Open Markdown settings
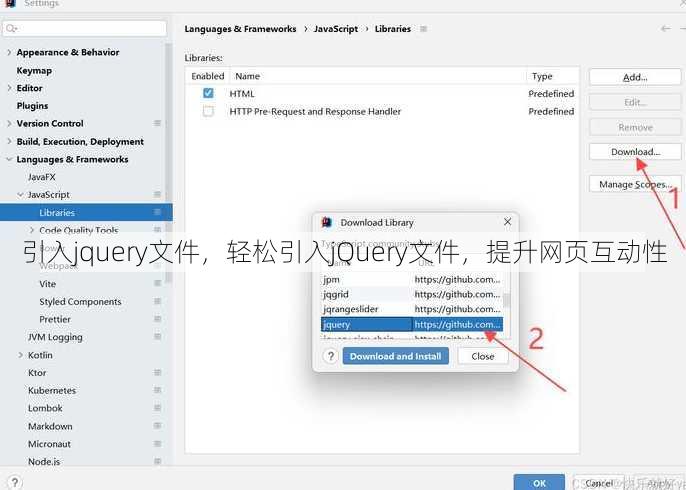This screenshot has height=490, width=686. point(50,426)
